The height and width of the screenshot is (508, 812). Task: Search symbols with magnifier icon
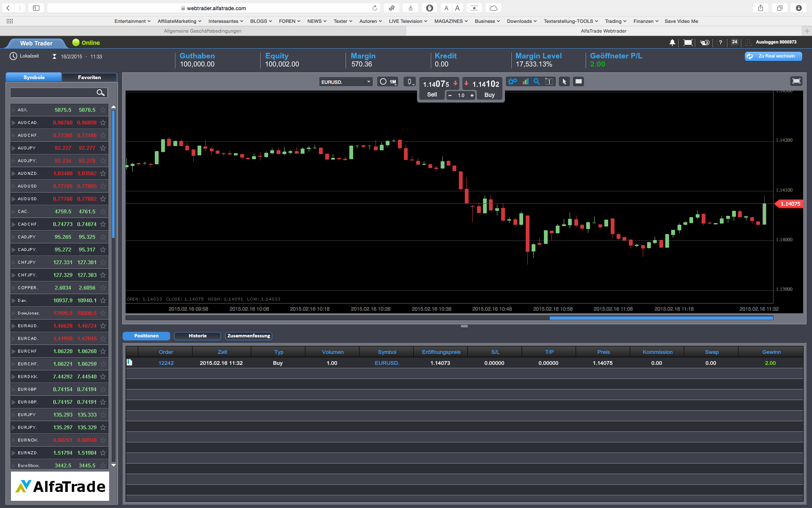101,93
